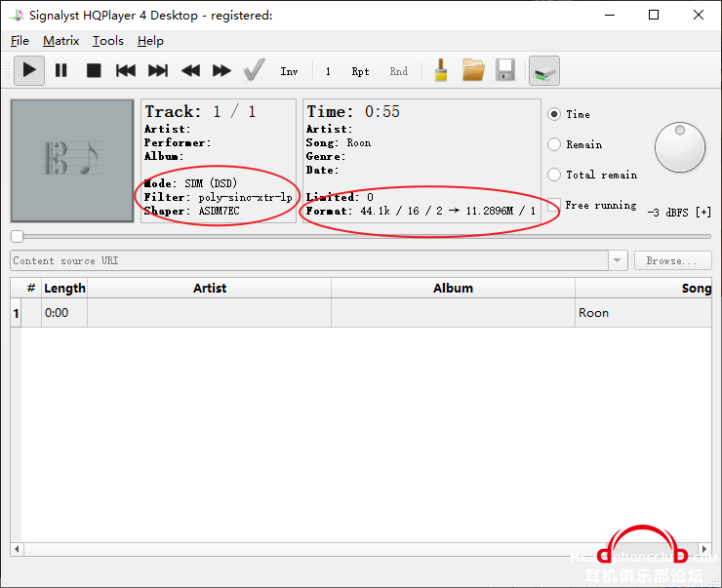The image size is (722, 588).
Task: Stop playback with the Stop icon
Action: pos(94,71)
